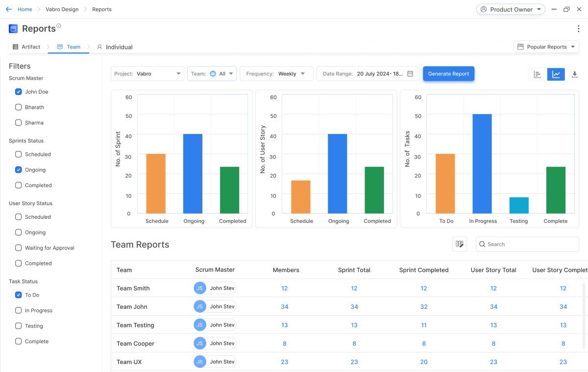
Task: Select the line chart view icon
Action: (x=556, y=74)
